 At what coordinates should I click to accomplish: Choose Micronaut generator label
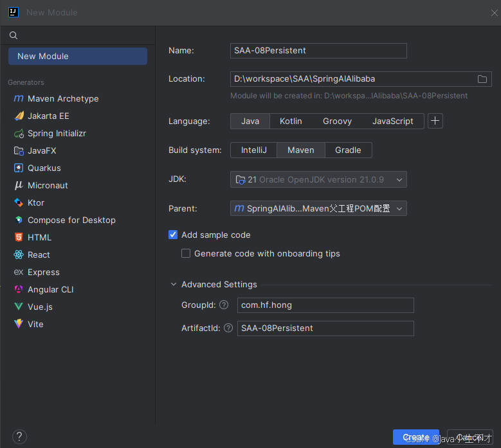(x=48, y=185)
